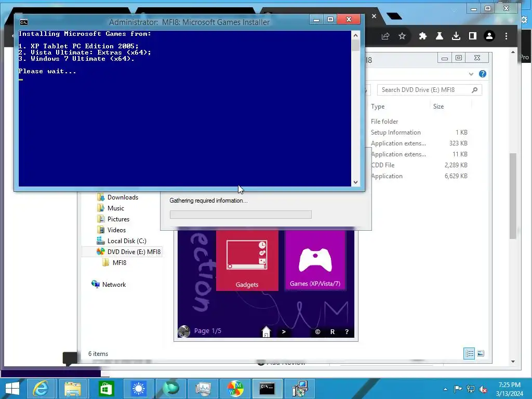Toggle the browser side panel icon
The height and width of the screenshot is (399, 532).
tap(473, 36)
